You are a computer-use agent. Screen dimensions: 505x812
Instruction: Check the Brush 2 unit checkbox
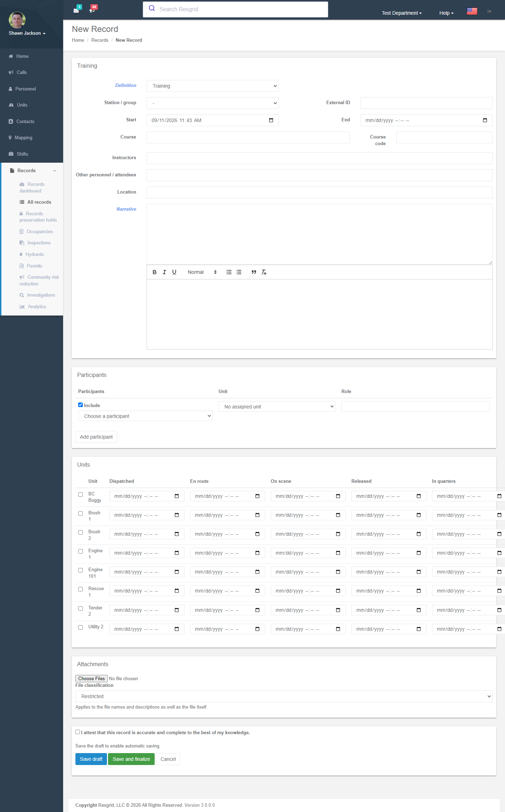coord(80,532)
